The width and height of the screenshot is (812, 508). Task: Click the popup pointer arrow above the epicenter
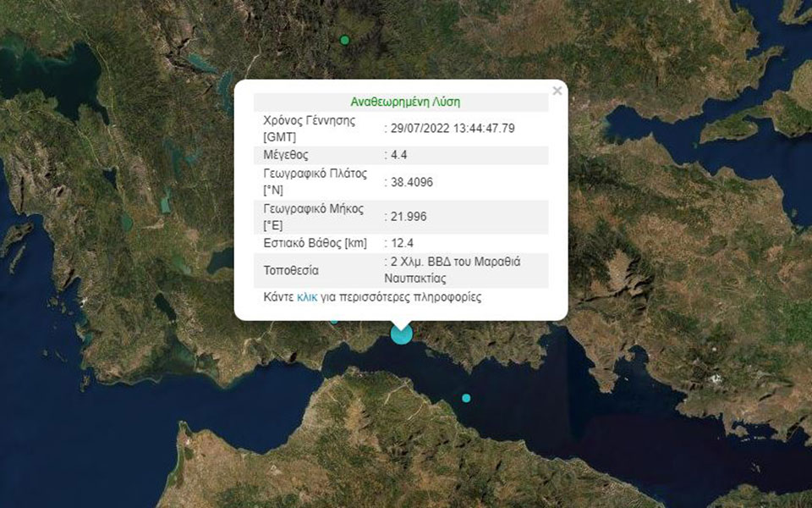click(399, 322)
